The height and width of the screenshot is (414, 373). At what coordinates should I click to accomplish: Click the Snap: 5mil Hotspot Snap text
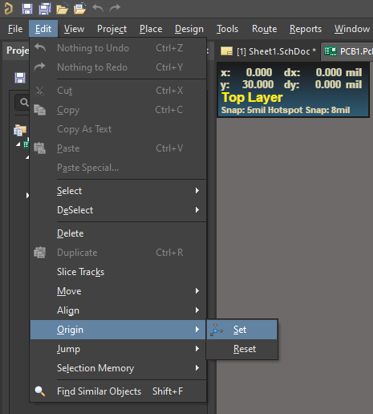click(285, 110)
